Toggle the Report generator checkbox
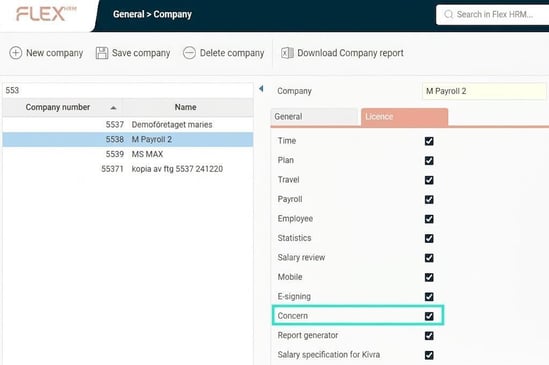549x365 pixels. pyautogui.click(x=429, y=336)
